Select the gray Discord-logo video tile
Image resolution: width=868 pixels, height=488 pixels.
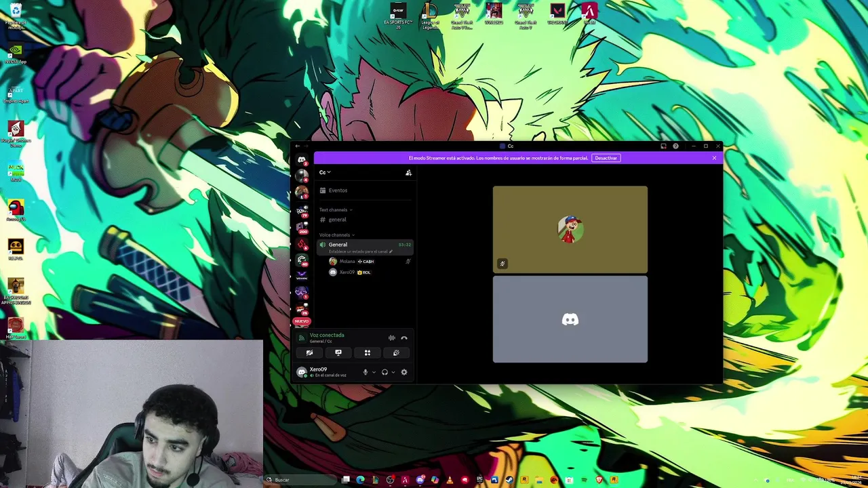pyautogui.click(x=570, y=319)
